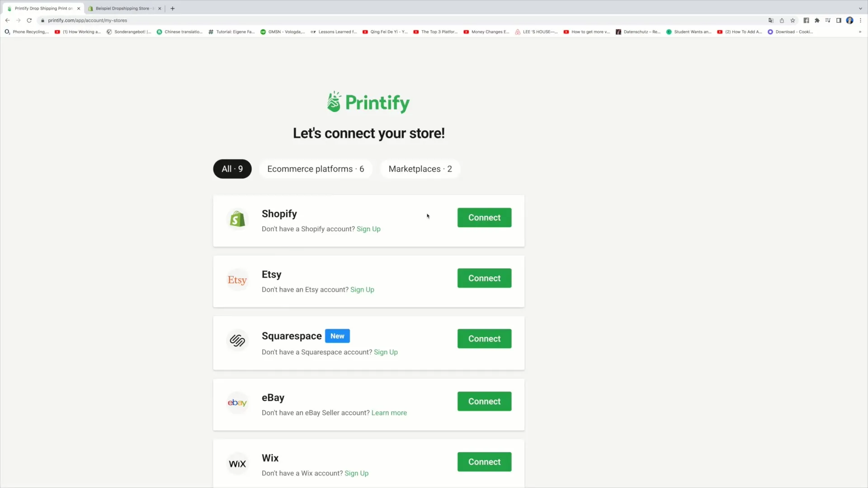
Task: Scroll down to see more platforms
Action: 434,357
